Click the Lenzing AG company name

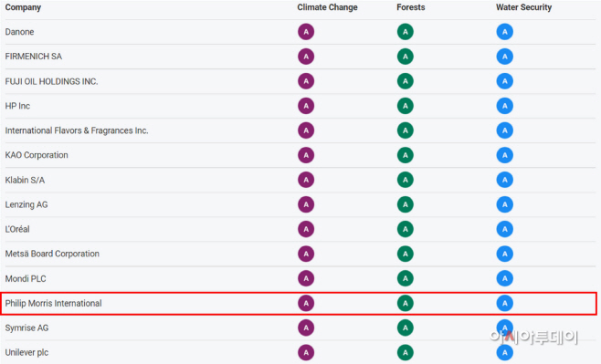click(26, 204)
